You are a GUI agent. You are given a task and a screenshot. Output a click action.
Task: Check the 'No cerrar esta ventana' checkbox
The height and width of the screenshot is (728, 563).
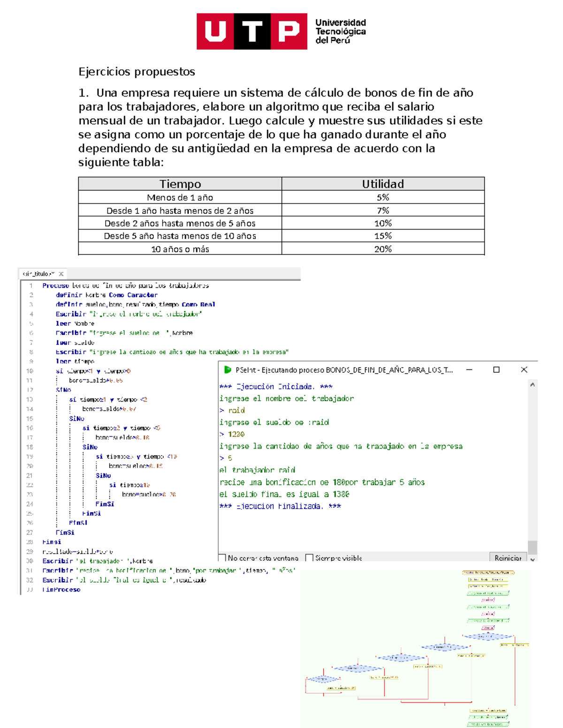(223, 557)
